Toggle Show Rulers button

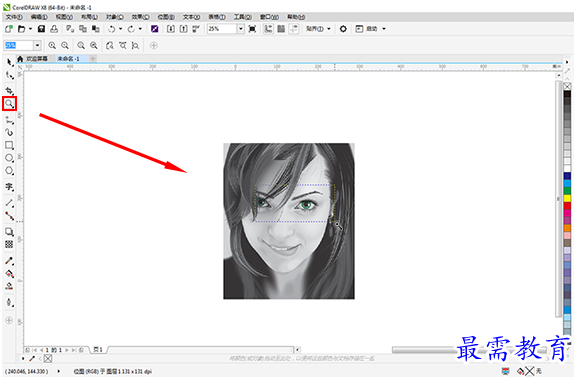coord(268,29)
